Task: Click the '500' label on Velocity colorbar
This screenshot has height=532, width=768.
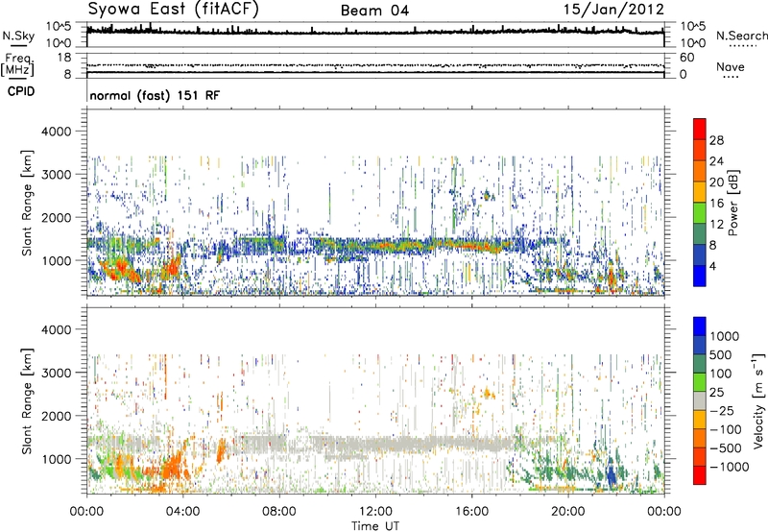Action: pyautogui.click(x=720, y=355)
